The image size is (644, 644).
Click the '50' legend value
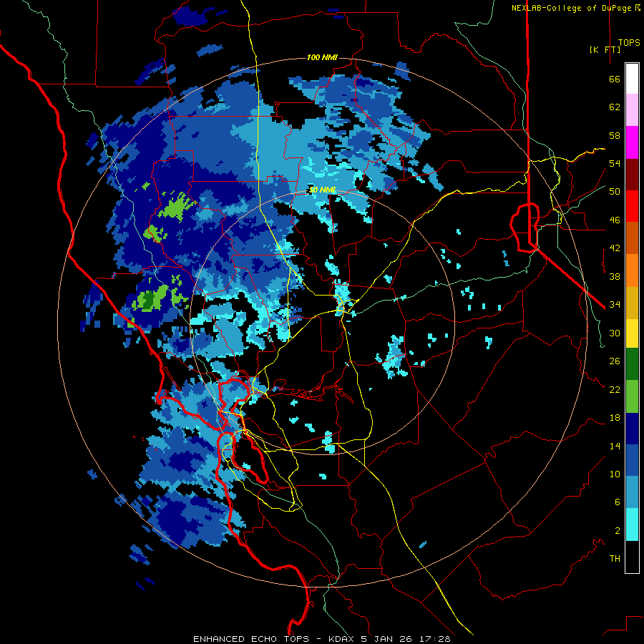point(615,192)
